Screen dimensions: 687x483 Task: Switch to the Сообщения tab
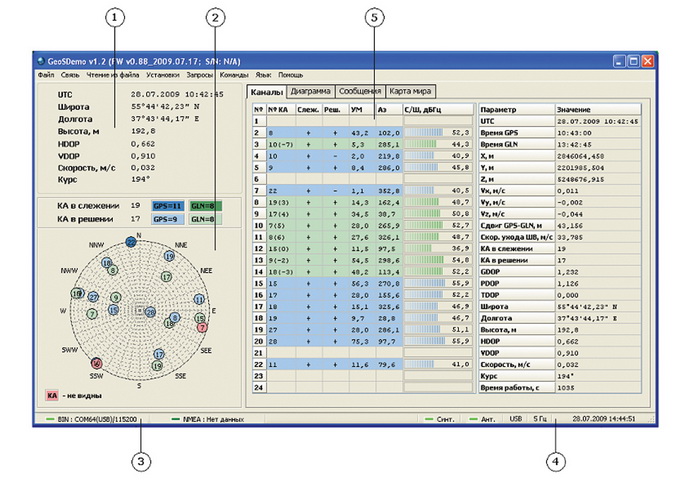(x=360, y=91)
